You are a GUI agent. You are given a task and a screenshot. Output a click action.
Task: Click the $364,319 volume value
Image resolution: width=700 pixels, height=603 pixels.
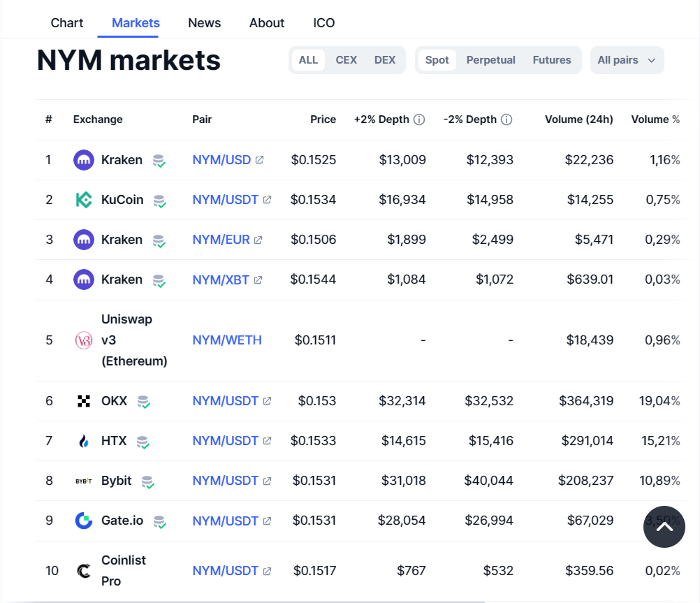click(586, 401)
